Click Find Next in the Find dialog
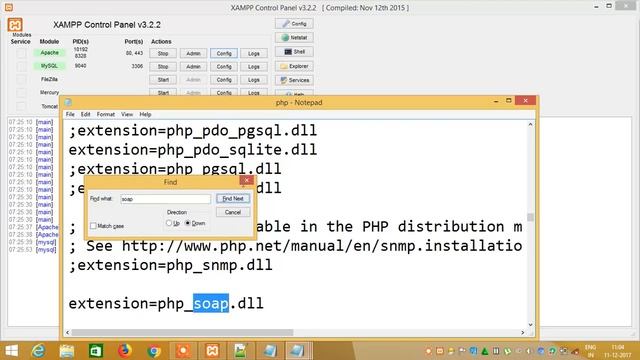This screenshot has height=360, width=640. coord(233,199)
